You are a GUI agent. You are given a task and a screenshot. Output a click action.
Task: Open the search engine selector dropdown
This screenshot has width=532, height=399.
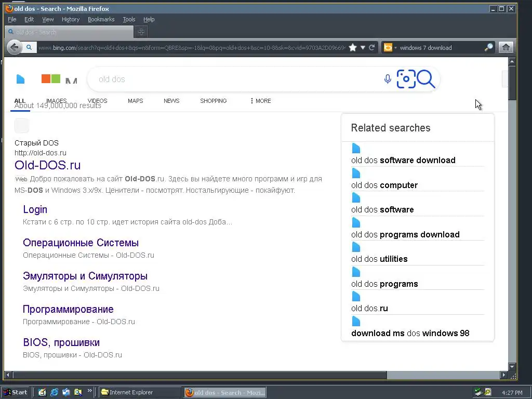coord(390,47)
